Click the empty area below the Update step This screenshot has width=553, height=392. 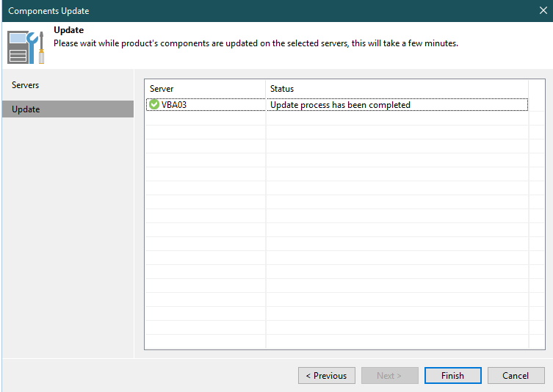[68, 235]
